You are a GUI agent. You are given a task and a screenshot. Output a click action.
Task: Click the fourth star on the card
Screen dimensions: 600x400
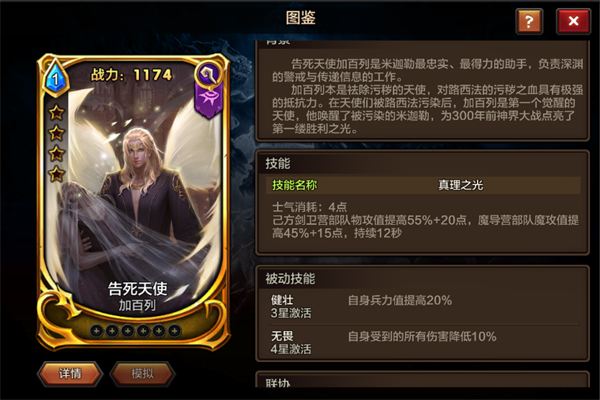pos(57,174)
